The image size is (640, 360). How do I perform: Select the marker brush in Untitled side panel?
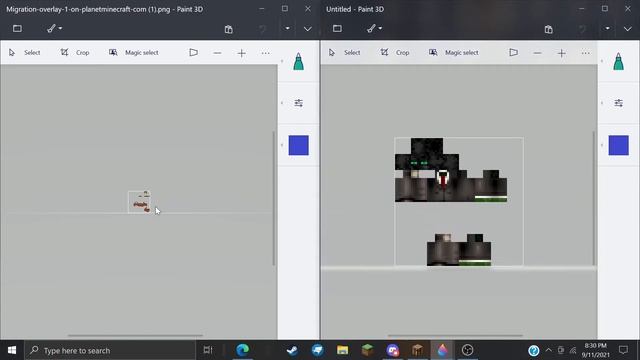click(619, 62)
